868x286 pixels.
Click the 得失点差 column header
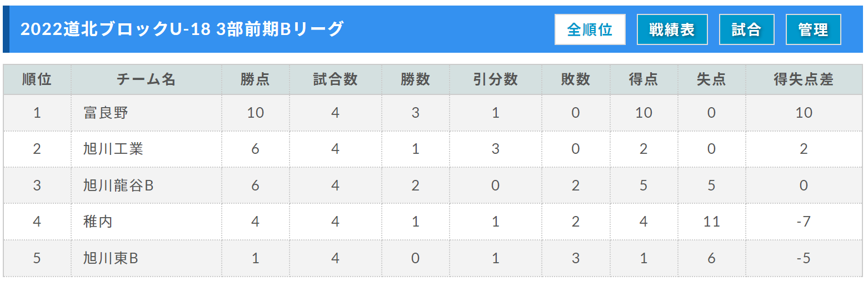[x=804, y=79]
